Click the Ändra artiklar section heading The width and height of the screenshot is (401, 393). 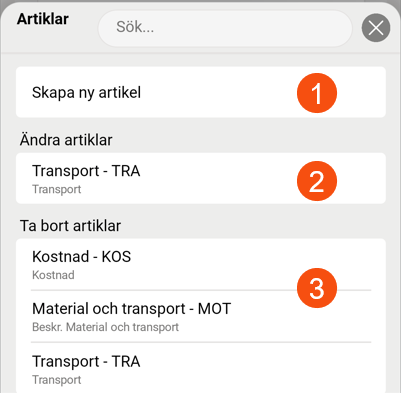66,140
